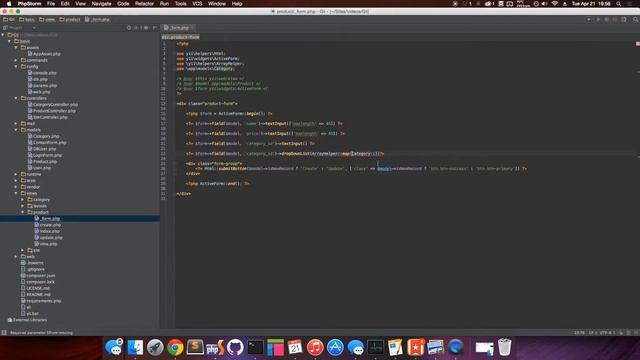Open App Store from the Dock
This screenshot has height=360, width=640.
335,348
